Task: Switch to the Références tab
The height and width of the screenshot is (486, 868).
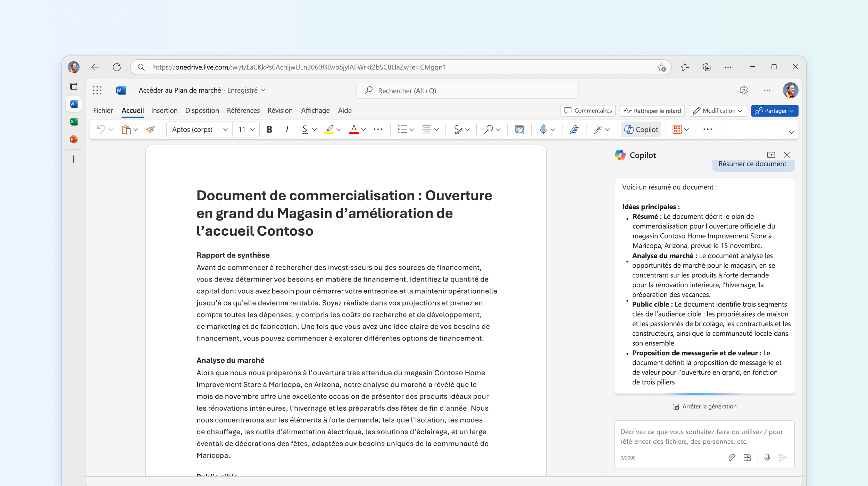Action: (x=243, y=110)
